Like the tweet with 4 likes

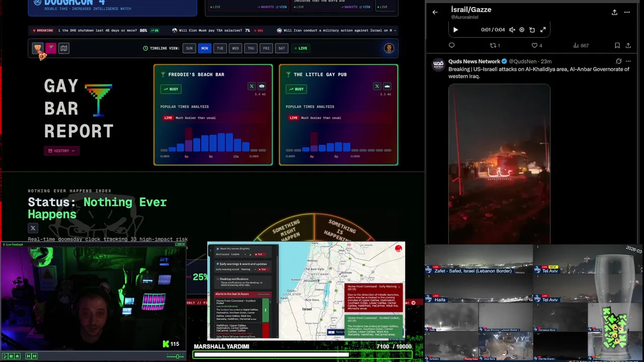537,45
